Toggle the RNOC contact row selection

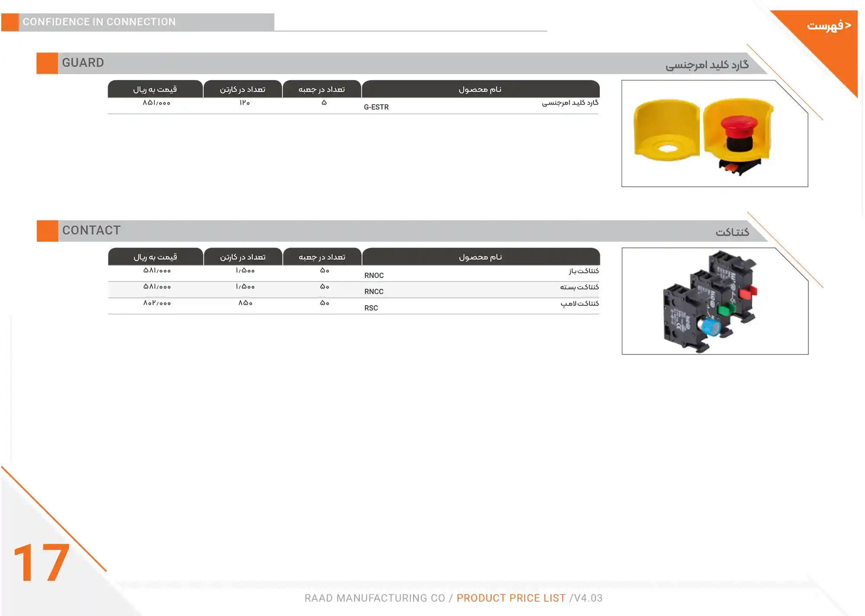click(373, 274)
